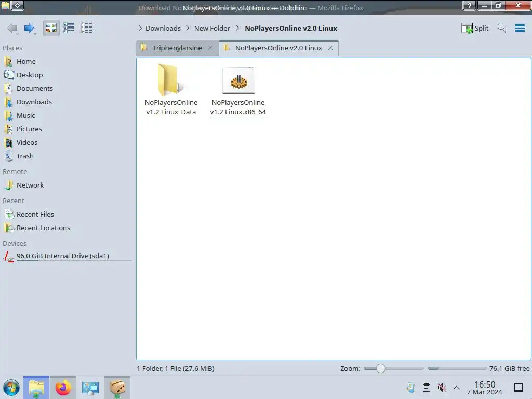Click the free disk space bar
This screenshot has width=532, height=399.
pos(457,368)
